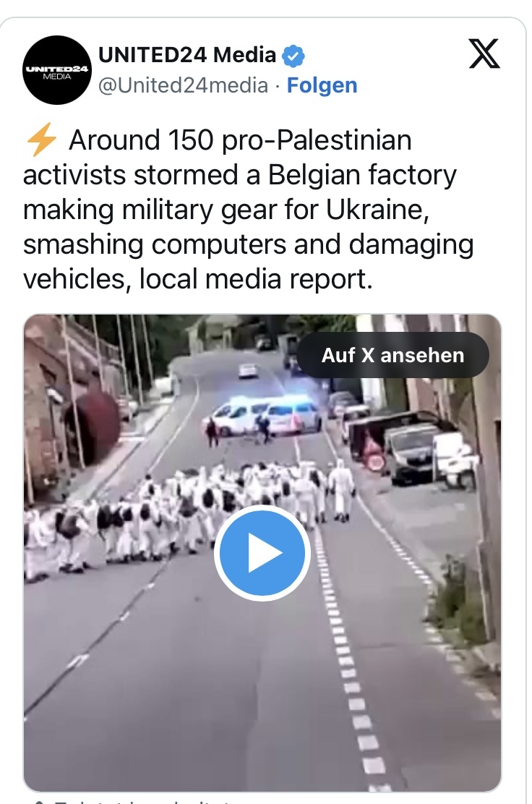Click the distant white car in video
The image size is (532, 804).
click(248, 370)
